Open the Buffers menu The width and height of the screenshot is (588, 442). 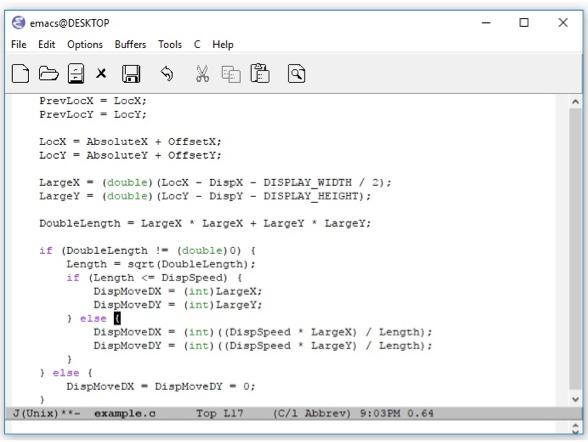[130, 45]
